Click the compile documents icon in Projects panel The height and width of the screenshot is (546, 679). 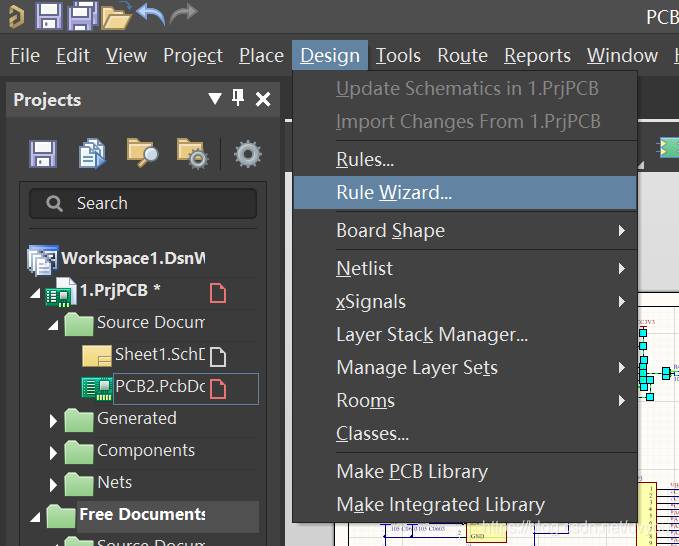pyautogui.click(x=92, y=153)
